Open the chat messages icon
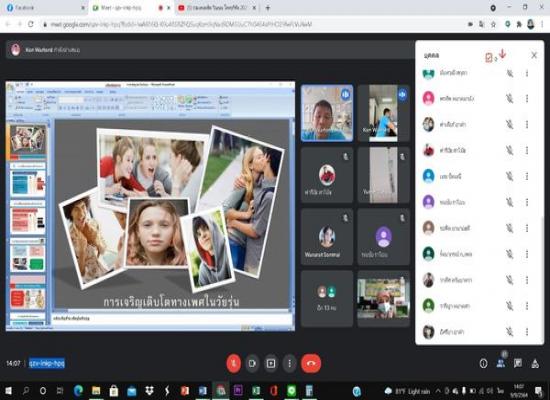 click(518, 364)
